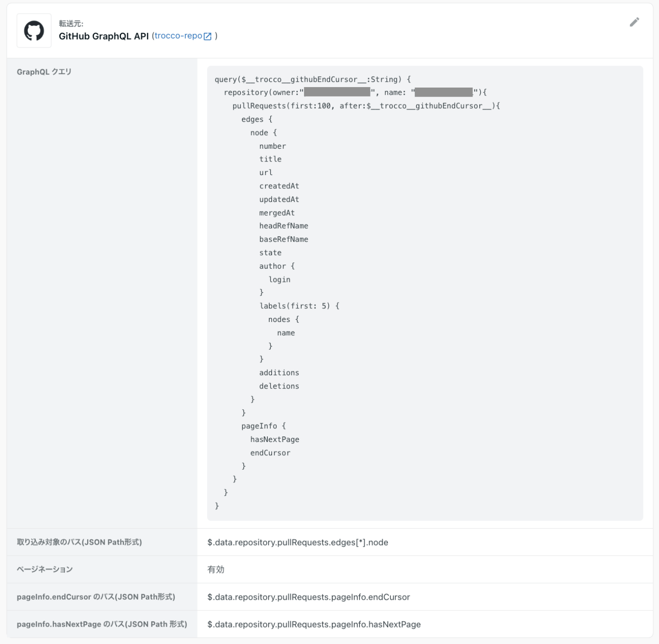Click the 'deletions' field
This screenshot has width=659, height=644.
[x=279, y=386]
